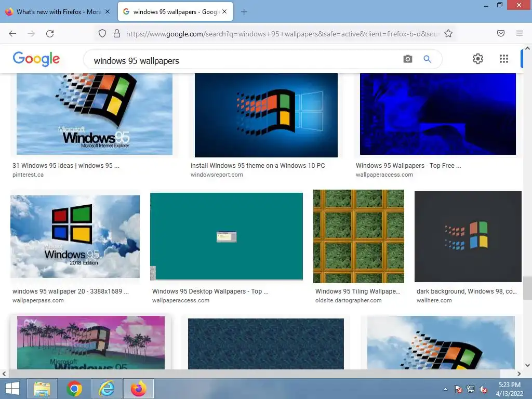Click the blue magnifier search button
Viewport: 532px width, 399px height.
point(427,59)
